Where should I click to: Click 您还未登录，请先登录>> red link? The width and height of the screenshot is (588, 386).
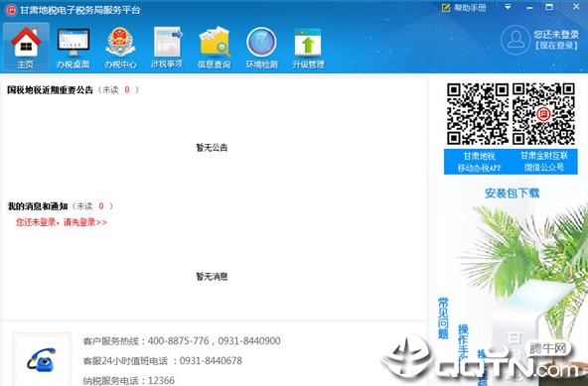[x=62, y=222]
